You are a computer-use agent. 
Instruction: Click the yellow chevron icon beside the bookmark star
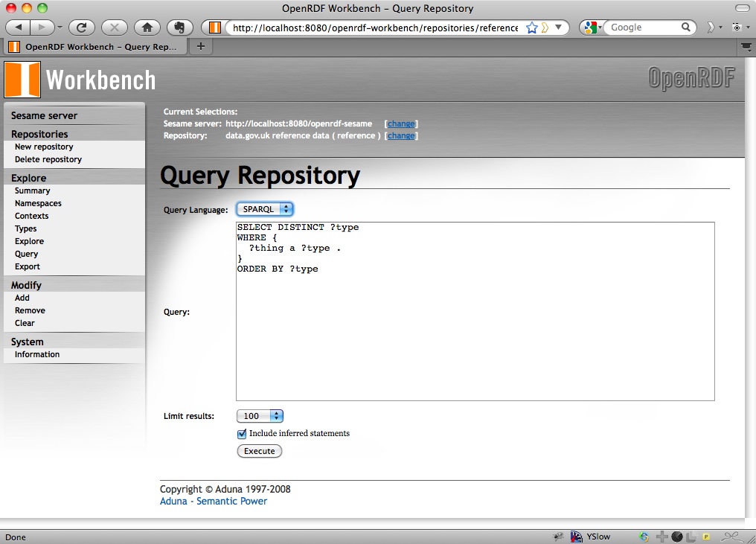(x=545, y=28)
